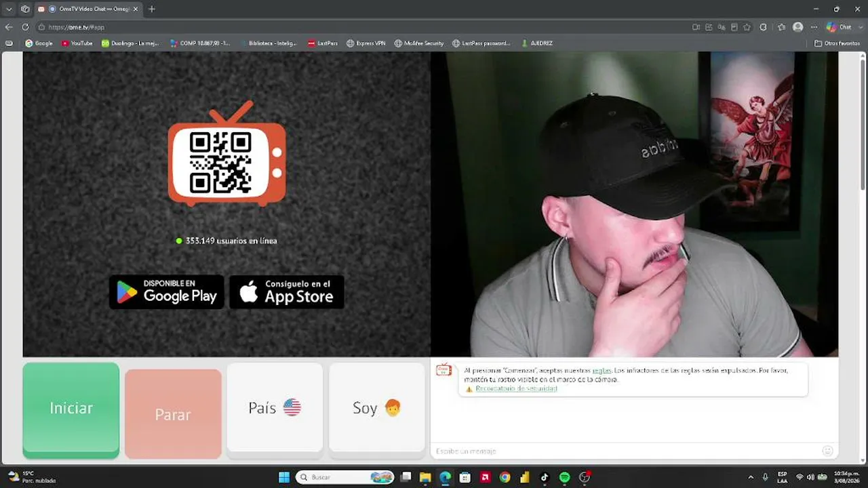Viewport: 868px width, 488px height.
Task: Open the Express VPN bookmark
Action: [x=366, y=43]
